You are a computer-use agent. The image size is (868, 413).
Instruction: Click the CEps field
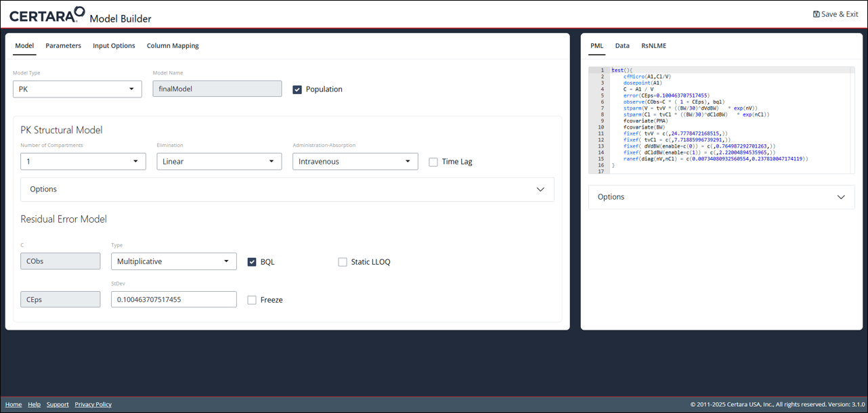tap(61, 299)
